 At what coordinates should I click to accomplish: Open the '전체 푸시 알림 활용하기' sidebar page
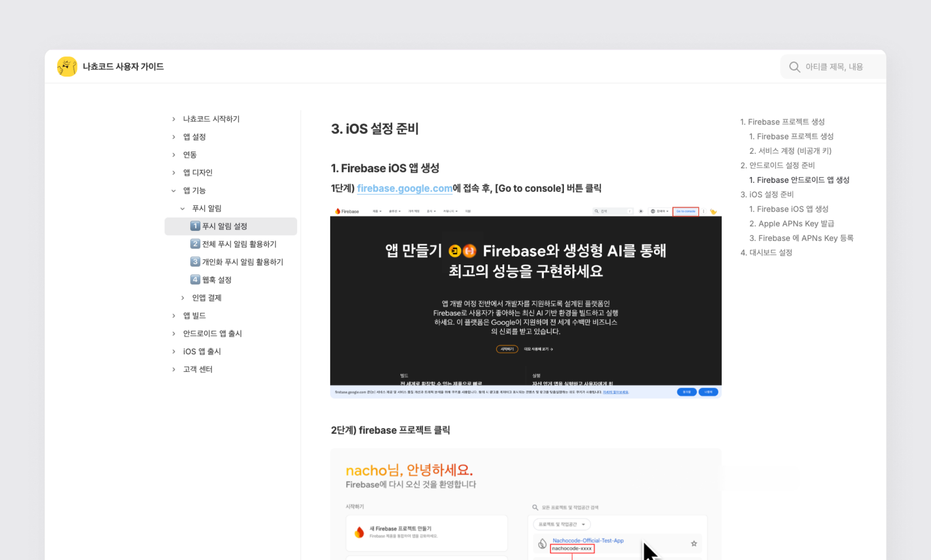(x=239, y=244)
